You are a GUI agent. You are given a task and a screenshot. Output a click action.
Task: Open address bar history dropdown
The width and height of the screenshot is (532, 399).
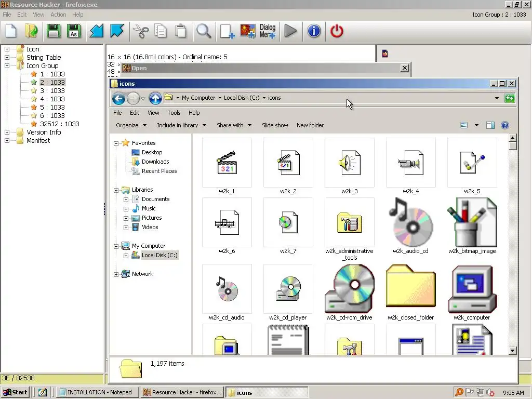(497, 98)
